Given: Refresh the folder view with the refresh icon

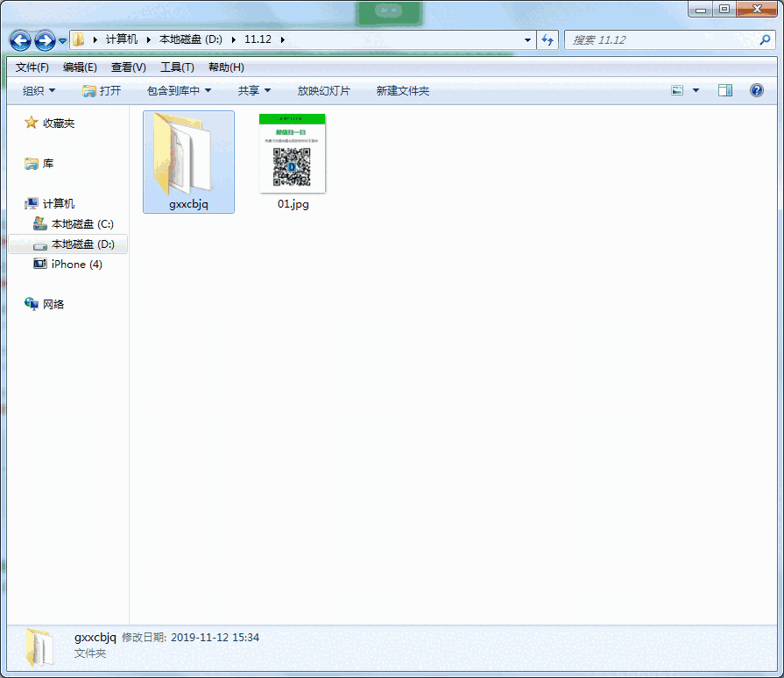Looking at the screenshot, I should 548,40.
